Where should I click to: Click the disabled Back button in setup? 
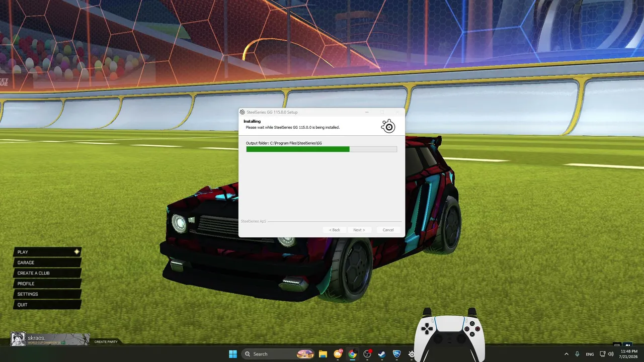(335, 230)
